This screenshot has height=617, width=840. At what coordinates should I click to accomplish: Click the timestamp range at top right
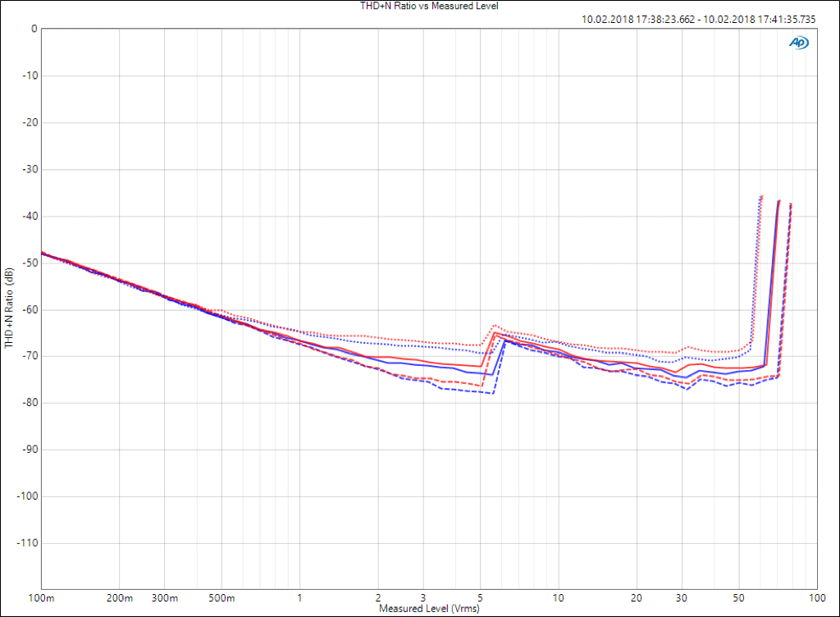[x=698, y=19]
